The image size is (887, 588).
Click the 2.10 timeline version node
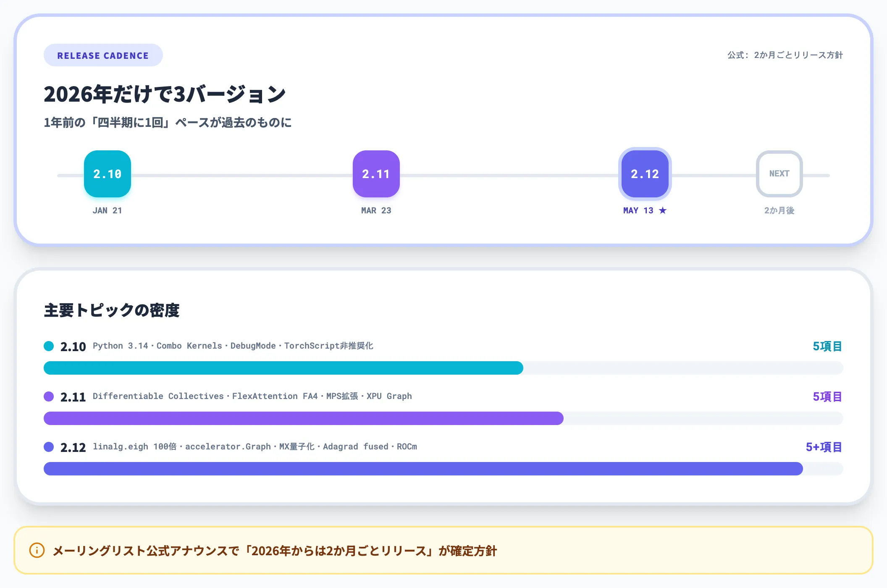pos(108,174)
